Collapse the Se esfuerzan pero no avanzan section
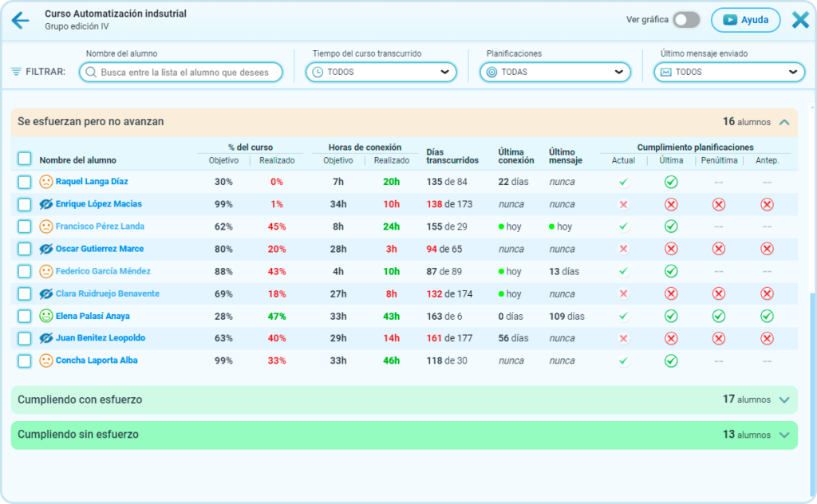The width and height of the screenshot is (817, 504). pyautogui.click(x=783, y=122)
